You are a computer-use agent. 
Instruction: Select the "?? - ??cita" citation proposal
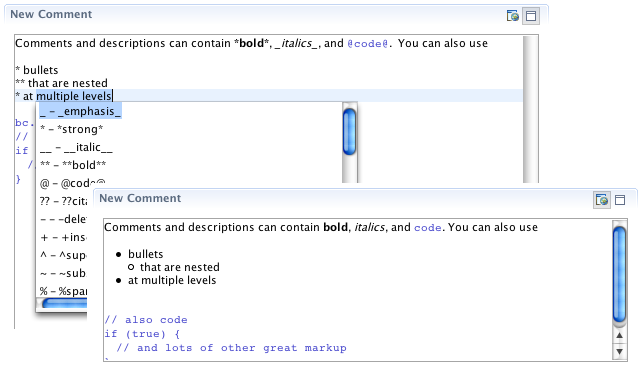64,201
